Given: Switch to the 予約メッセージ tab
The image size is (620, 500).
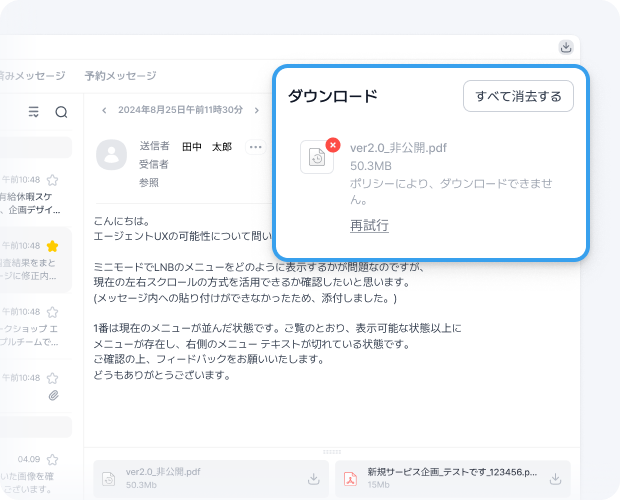Looking at the screenshot, I should click(x=120, y=76).
